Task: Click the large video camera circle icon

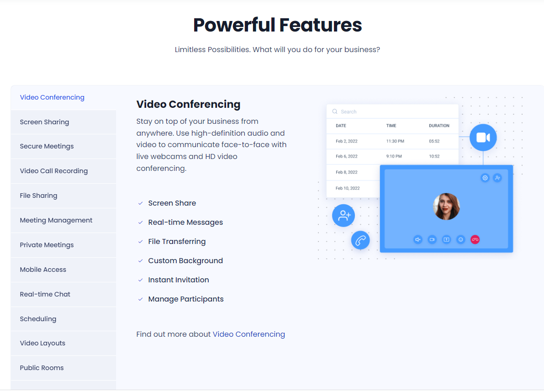Action: [x=483, y=138]
